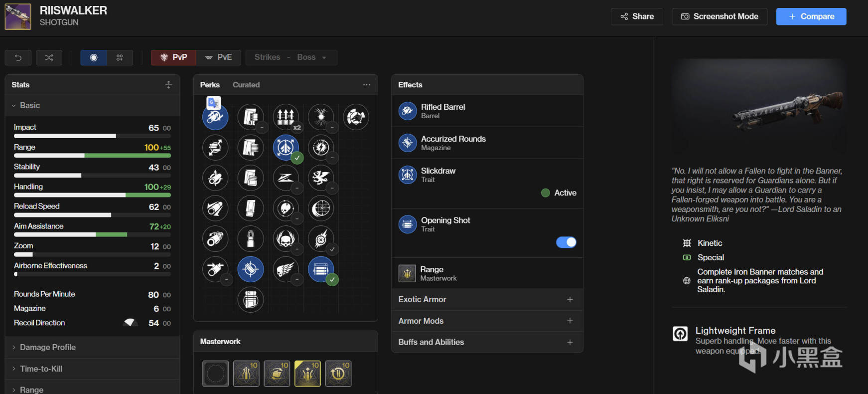The width and height of the screenshot is (868, 394).
Task: Click the undo arrow button
Action: coord(18,57)
